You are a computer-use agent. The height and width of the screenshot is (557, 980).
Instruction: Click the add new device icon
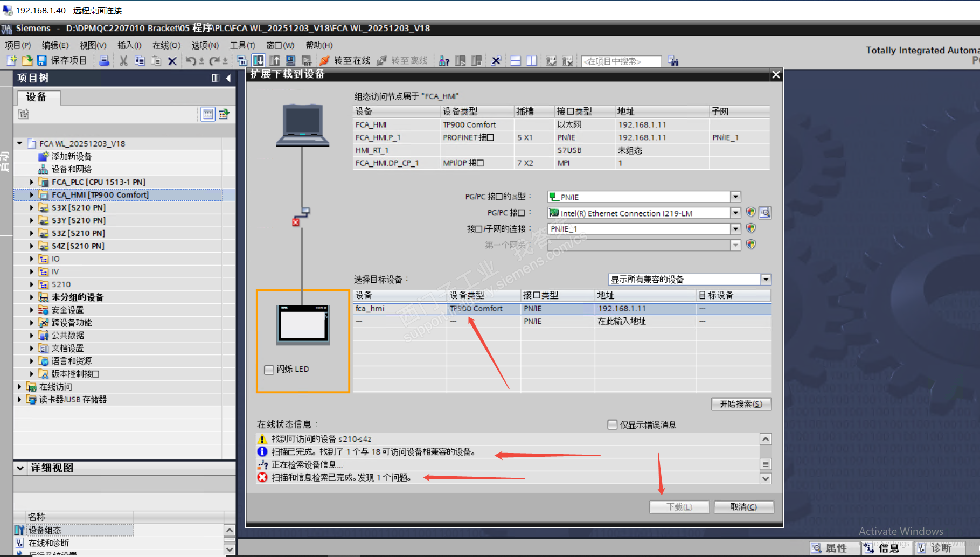pyautogui.click(x=44, y=156)
